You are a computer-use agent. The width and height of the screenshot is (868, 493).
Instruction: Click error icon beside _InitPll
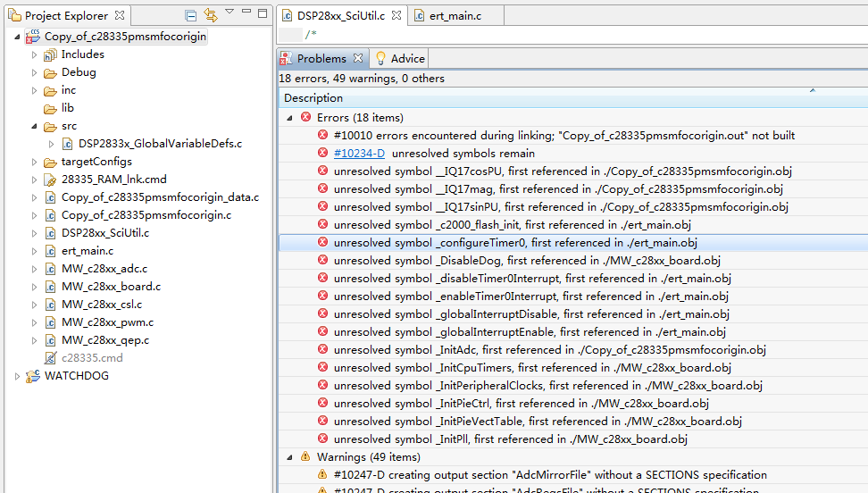(x=322, y=439)
